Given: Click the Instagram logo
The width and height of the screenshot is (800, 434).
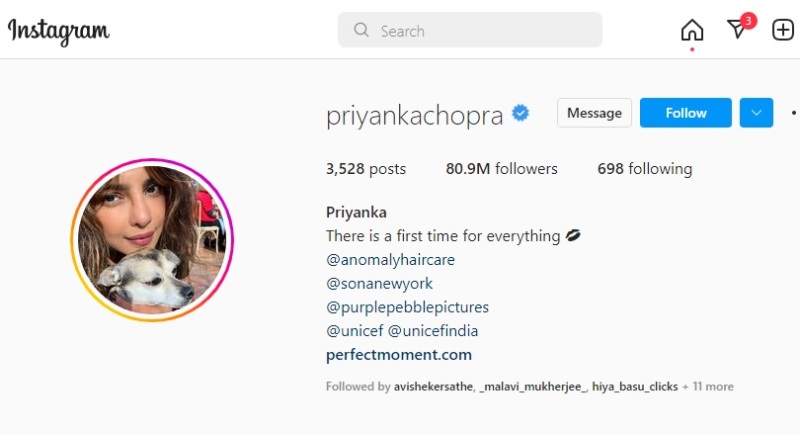Looking at the screenshot, I should (59, 32).
